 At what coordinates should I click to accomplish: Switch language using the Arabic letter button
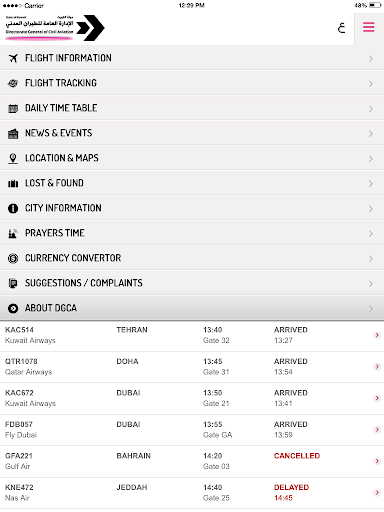[x=341, y=28]
